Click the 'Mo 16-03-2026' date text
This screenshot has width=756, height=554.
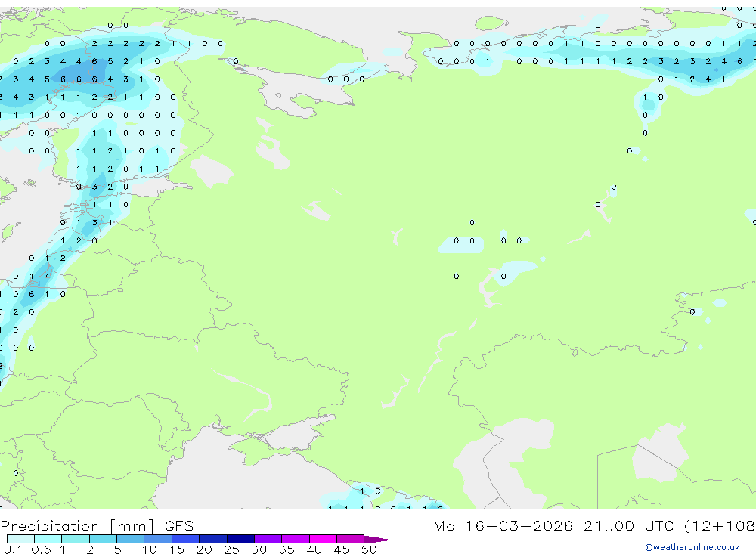503,525
